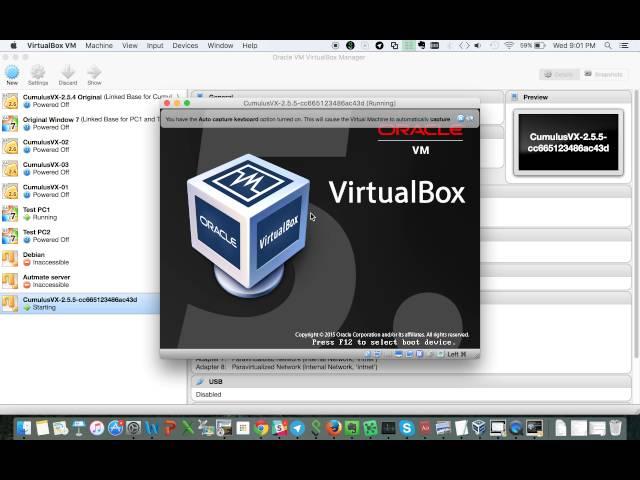640x480 pixels.
Task: Open the VirtualBox VM menu
Action: point(51,46)
